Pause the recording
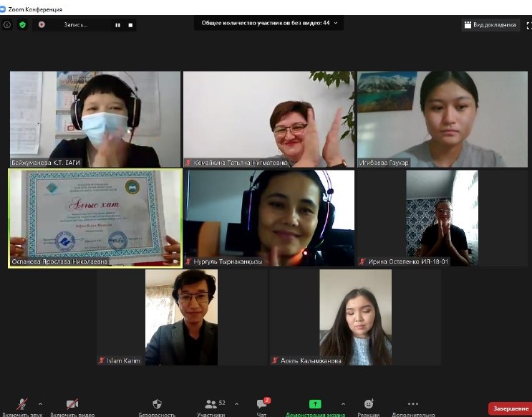 [x=117, y=24]
